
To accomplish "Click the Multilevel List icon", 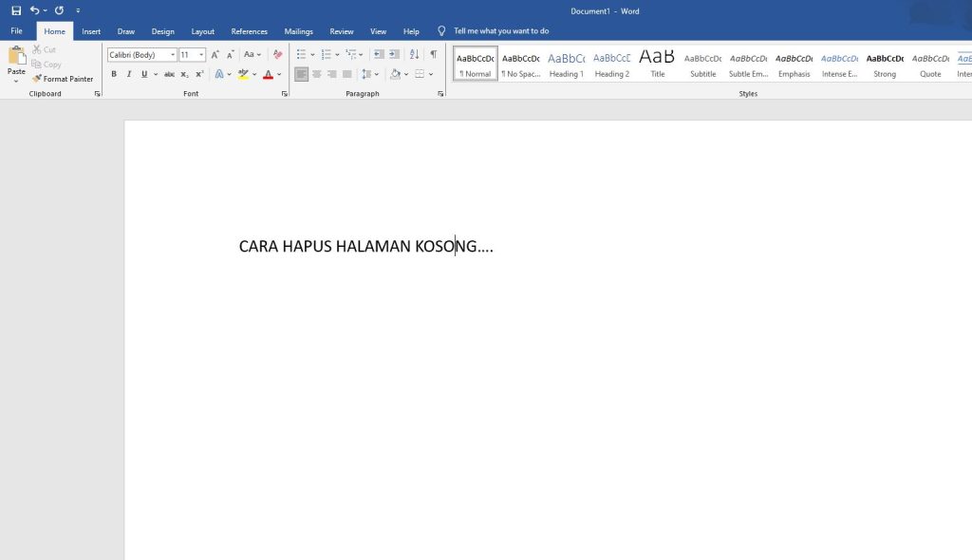I will pos(351,54).
